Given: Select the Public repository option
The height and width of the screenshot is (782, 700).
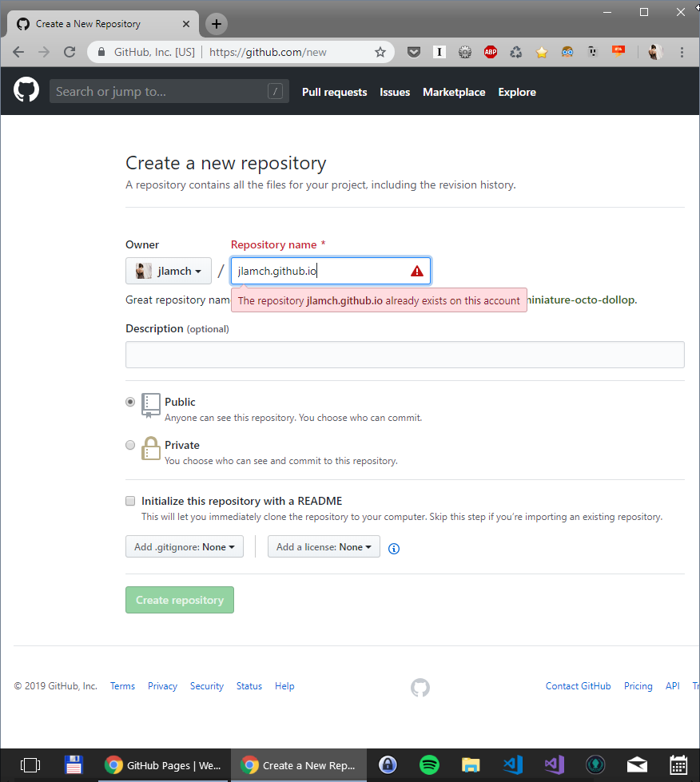Looking at the screenshot, I should click(x=130, y=402).
